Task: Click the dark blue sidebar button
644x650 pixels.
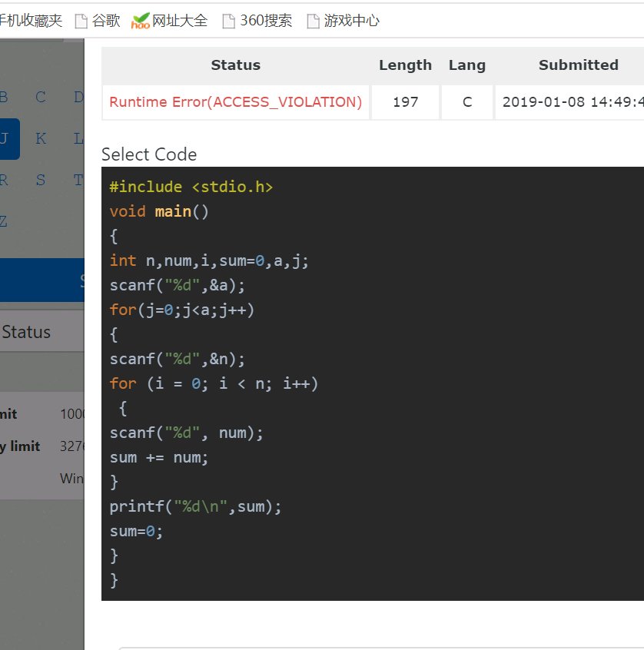Action: coord(41,280)
